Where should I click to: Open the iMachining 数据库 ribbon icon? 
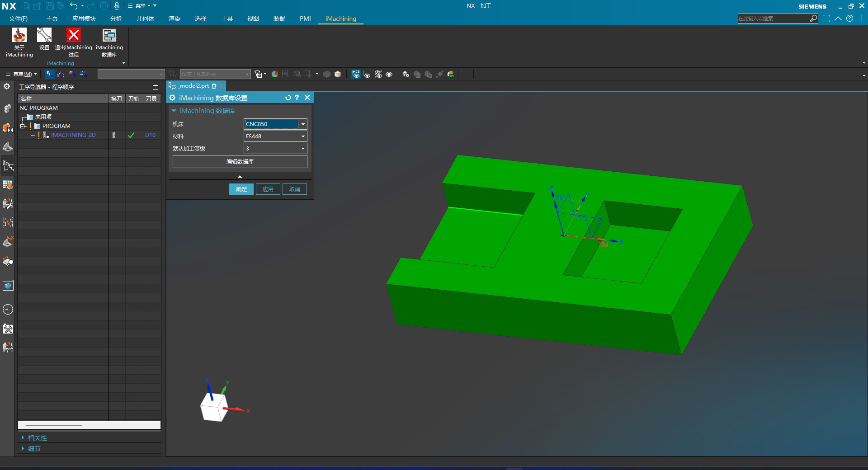click(109, 42)
